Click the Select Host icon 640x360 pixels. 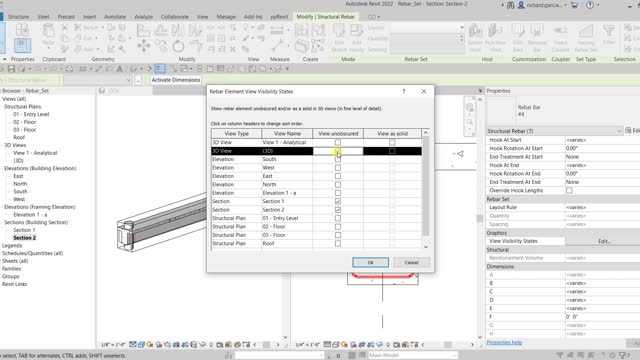click(x=475, y=38)
